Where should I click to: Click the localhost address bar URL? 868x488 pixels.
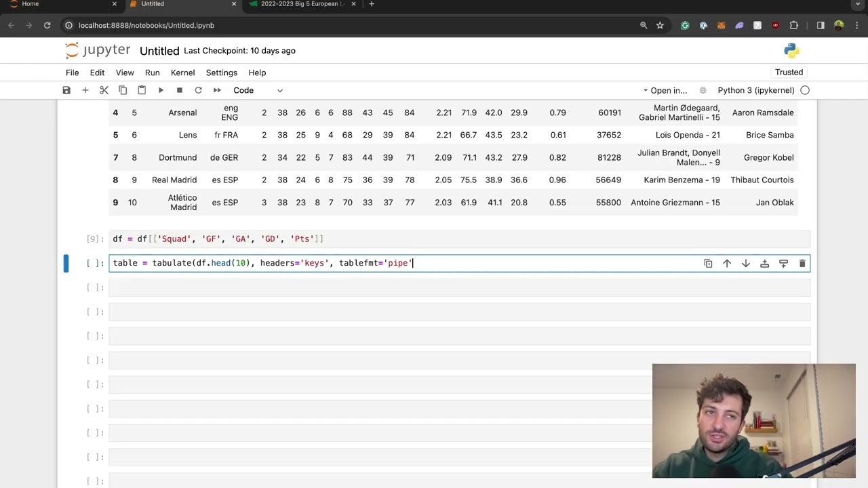pyautogui.click(x=146, y=26)
